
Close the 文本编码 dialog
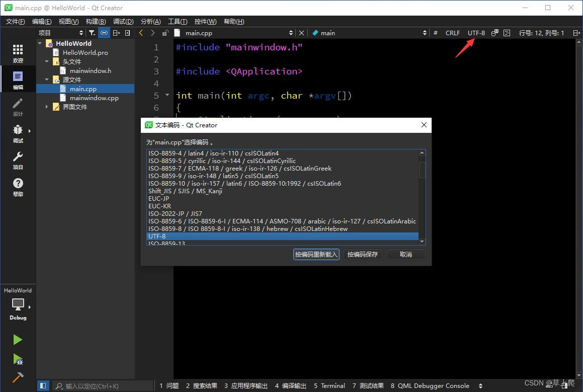424,125
